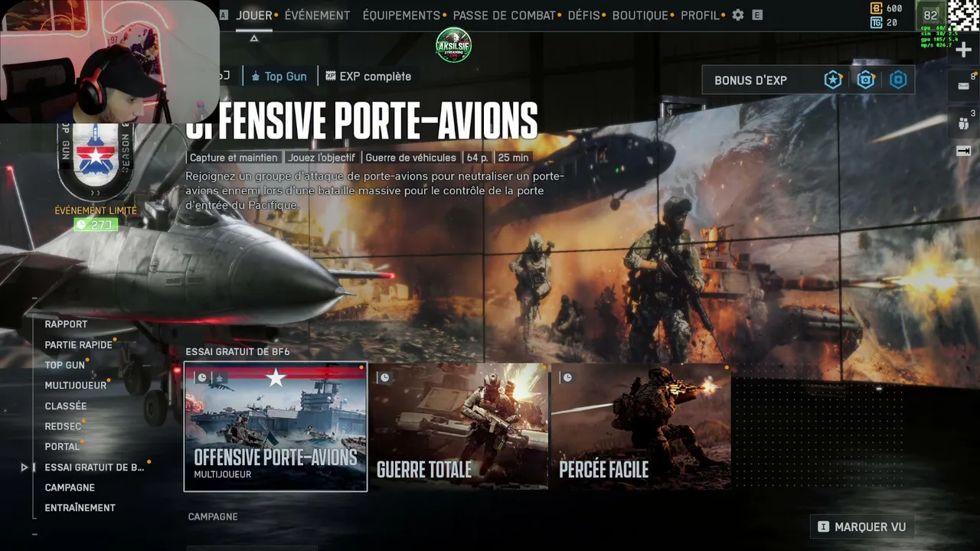
Task: Open the Bonus d'EXP panel label
Action: 750,80
